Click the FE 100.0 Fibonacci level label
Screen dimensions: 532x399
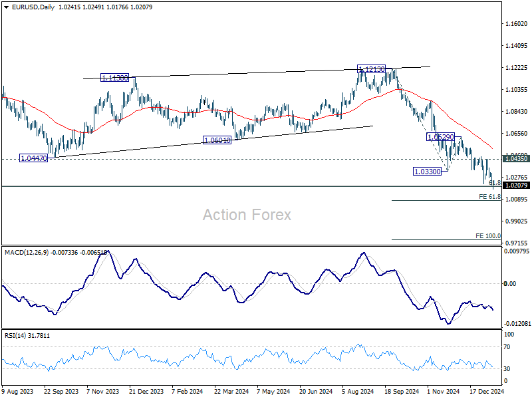488,236
